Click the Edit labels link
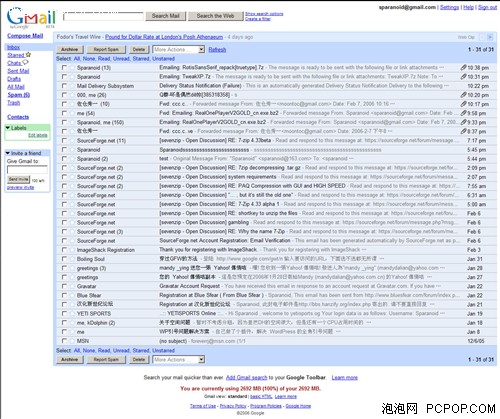This screenshot has width=500, height=419. point(38,135)
